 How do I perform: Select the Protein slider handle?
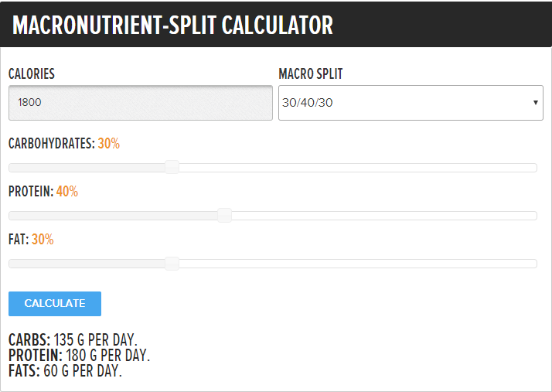point(224,215)
